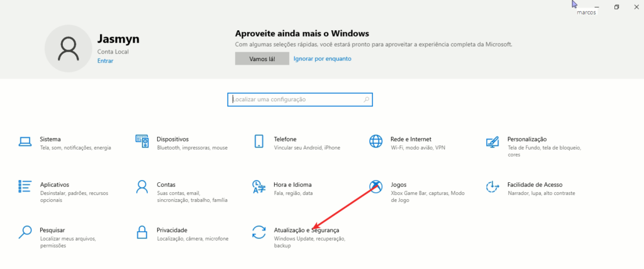This screenshot has height=269, width=644.
Task: Select the Hora e Idioma title
Action: (x=292, y=185)
